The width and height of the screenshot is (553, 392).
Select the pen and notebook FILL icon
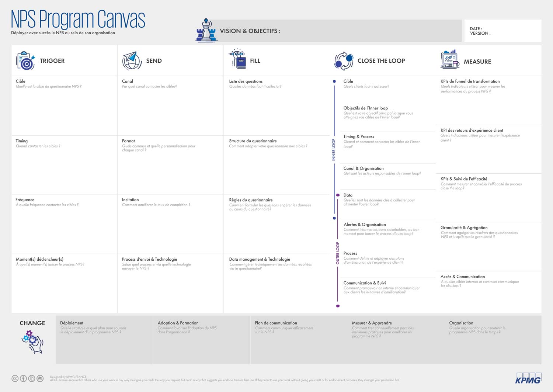pos(238,59)
